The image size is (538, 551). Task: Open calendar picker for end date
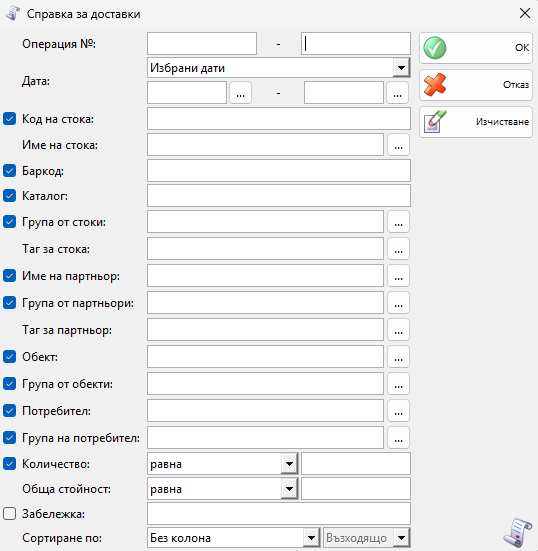tap(397, 93)
